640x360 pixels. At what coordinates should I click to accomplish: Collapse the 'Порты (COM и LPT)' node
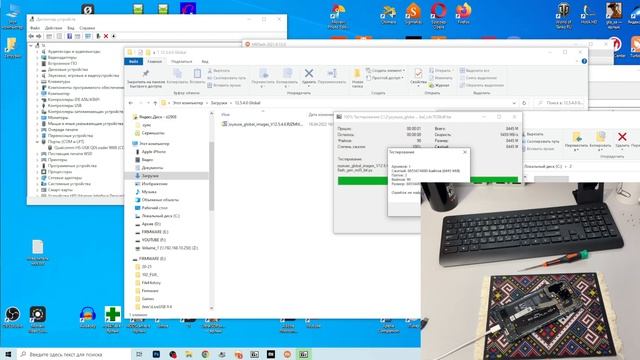click(37, 142)
